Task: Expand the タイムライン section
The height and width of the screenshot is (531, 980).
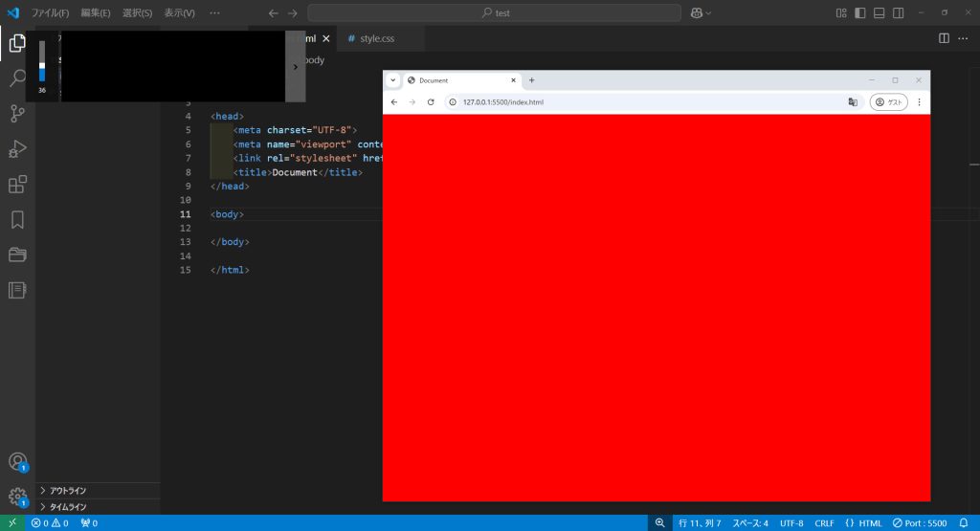Action: pyautogui.click(x=68, y=507)
